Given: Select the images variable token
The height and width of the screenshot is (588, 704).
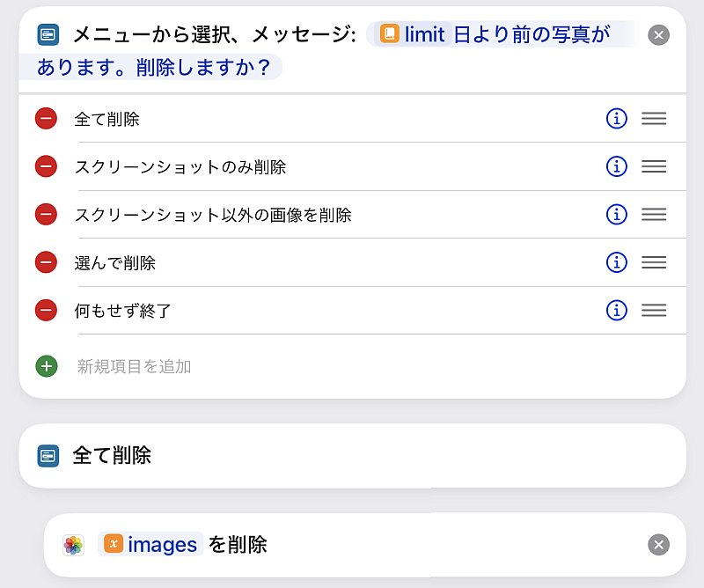Looking at the screenshot, I should point(150,544).
